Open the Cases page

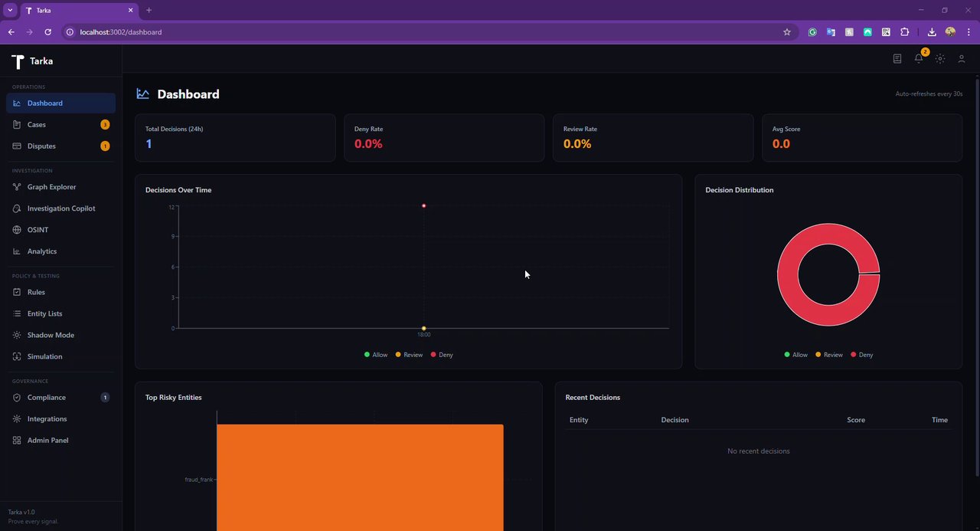click(x=60, y=124)
